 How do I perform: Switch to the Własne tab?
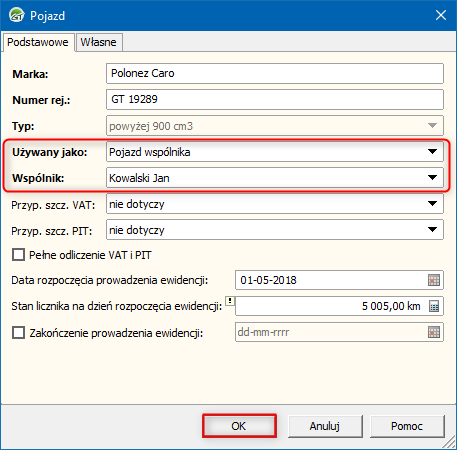pos(99,42)
